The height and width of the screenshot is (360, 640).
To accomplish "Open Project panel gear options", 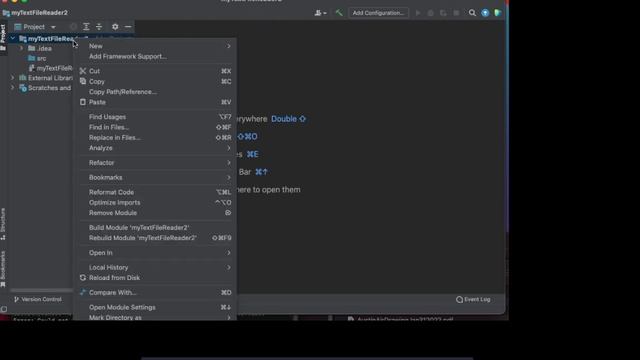I will [x=115, y=27].
